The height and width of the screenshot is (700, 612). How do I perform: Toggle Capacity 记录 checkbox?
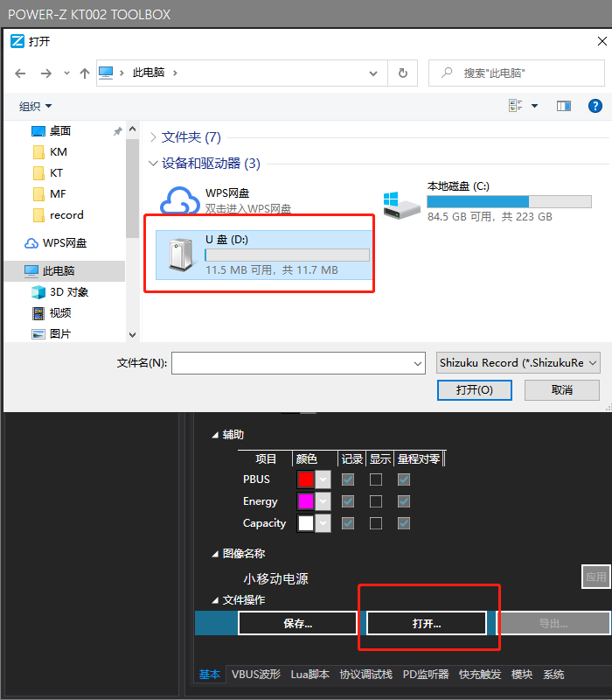pos(348,523)
